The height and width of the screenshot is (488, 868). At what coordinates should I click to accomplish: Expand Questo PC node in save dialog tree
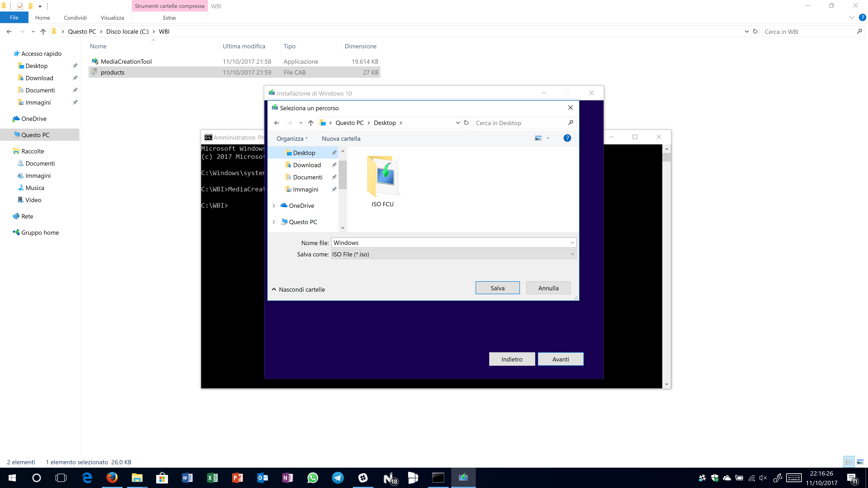[274, 222]
